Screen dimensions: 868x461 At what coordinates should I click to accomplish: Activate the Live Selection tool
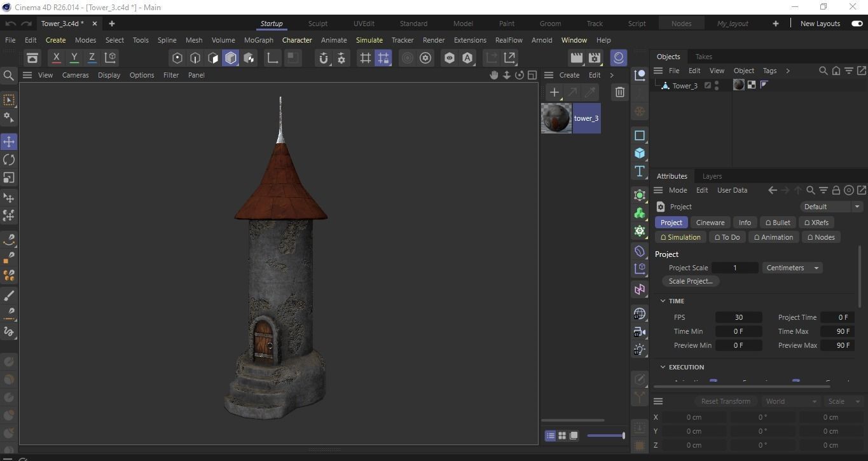9,100
